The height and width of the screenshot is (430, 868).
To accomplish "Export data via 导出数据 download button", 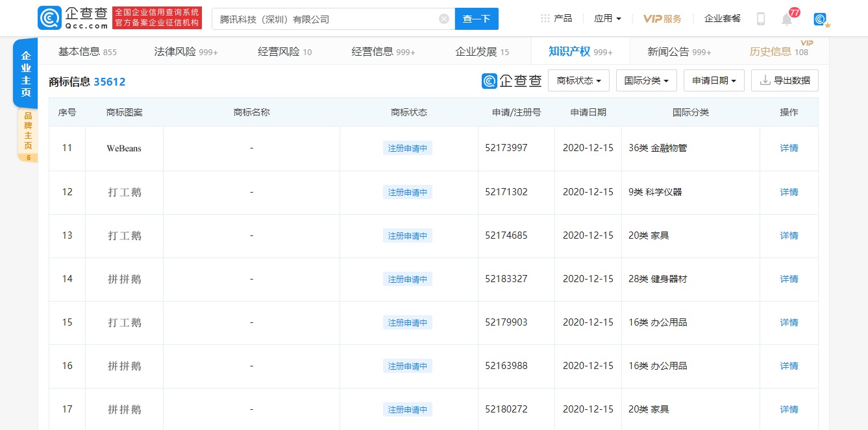I will coord(784,80).
